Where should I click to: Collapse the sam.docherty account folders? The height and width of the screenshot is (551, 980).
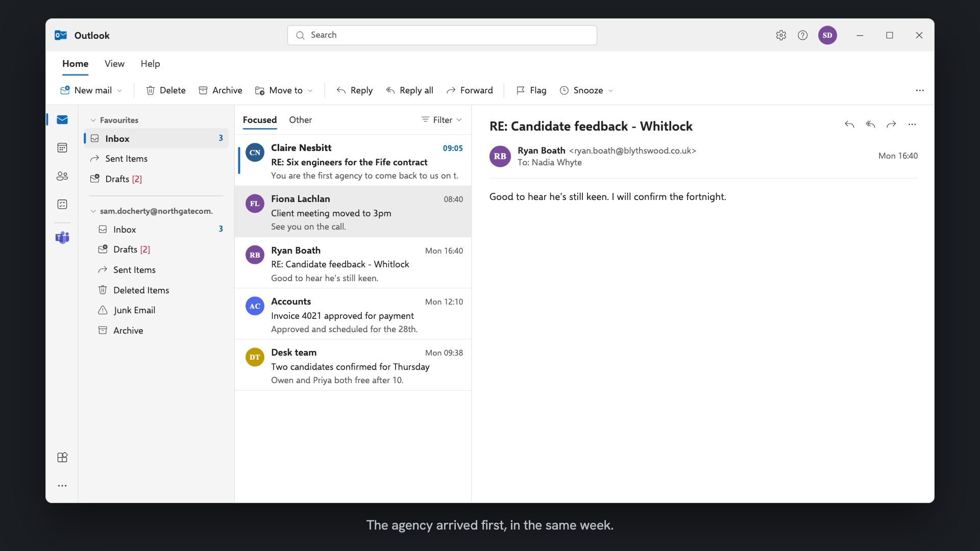click(93, 211)
